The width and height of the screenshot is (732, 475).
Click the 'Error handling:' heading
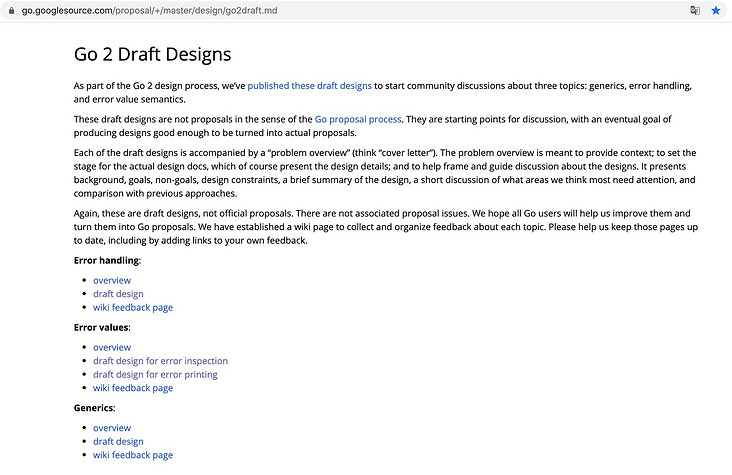[107, 261]
